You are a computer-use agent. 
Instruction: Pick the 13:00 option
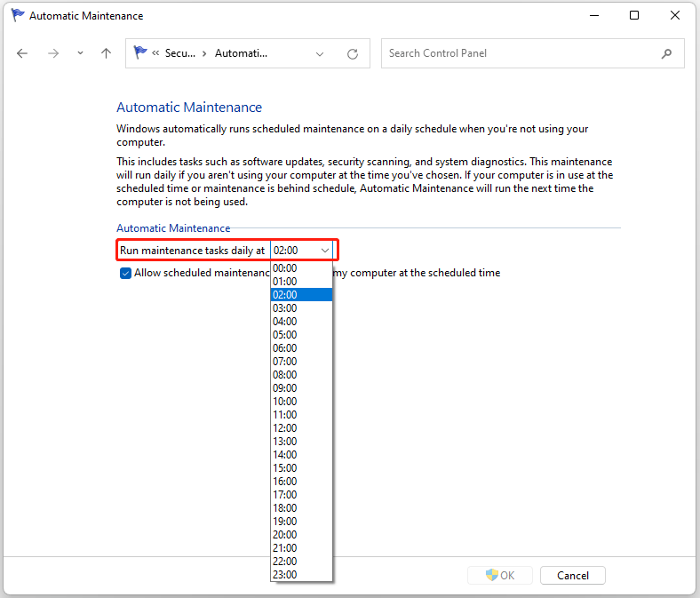point(301,442)
